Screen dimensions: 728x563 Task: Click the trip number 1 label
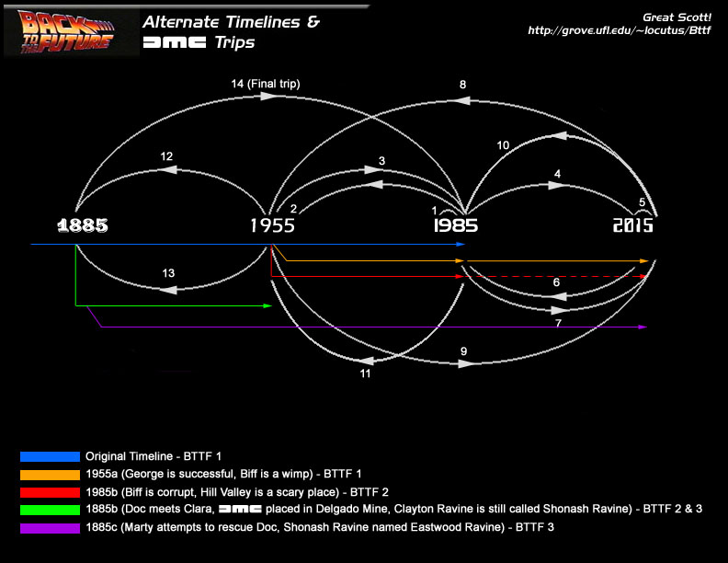(x=434, y=211)
